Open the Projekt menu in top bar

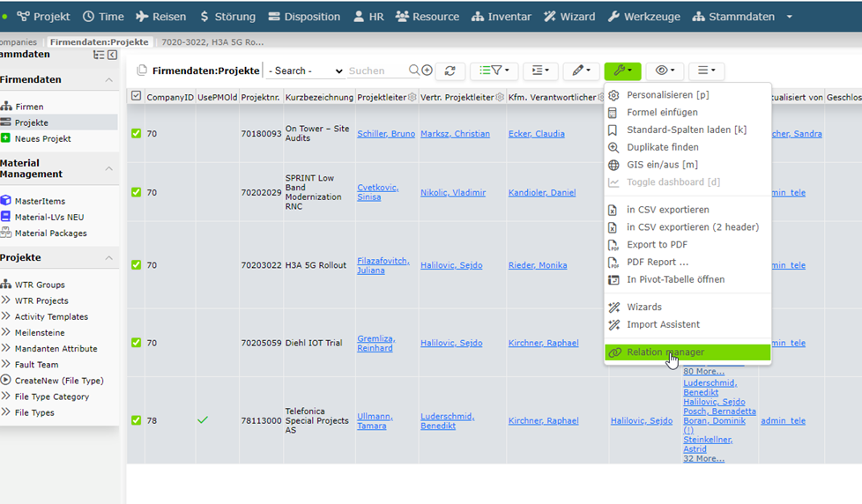(x=43, y=17)
